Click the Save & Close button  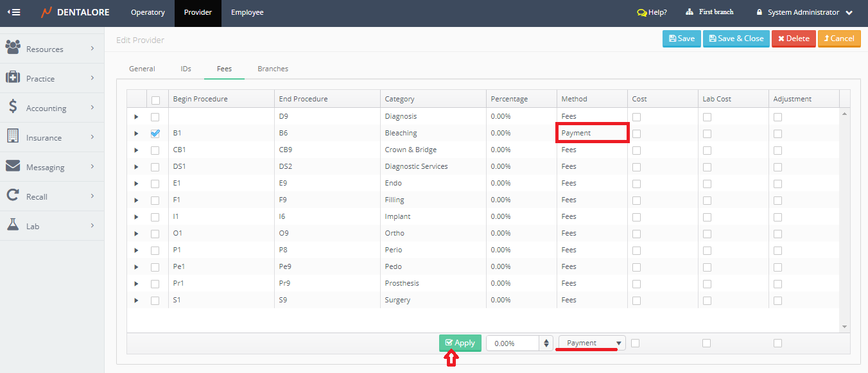point(736,39)
